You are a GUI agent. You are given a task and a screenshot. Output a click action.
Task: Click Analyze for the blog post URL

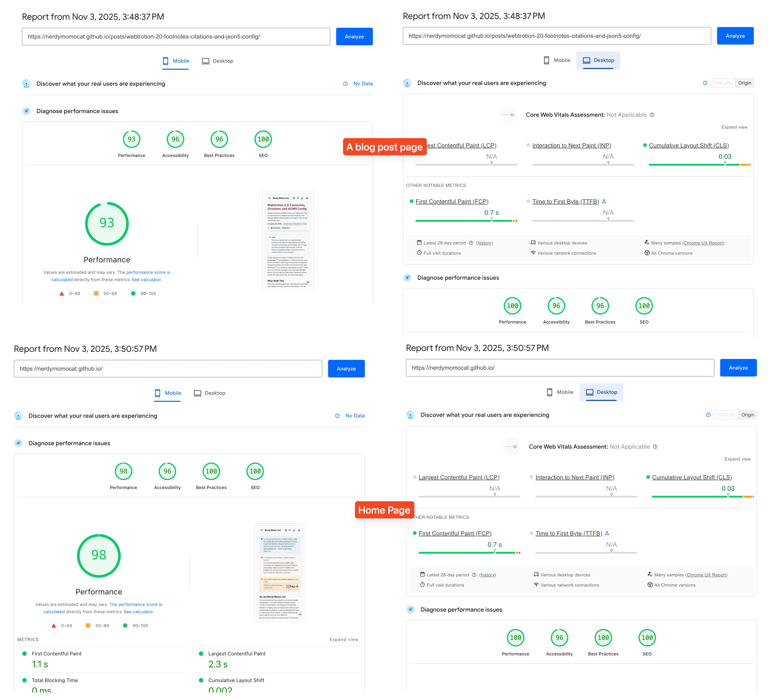coord(354,36)
